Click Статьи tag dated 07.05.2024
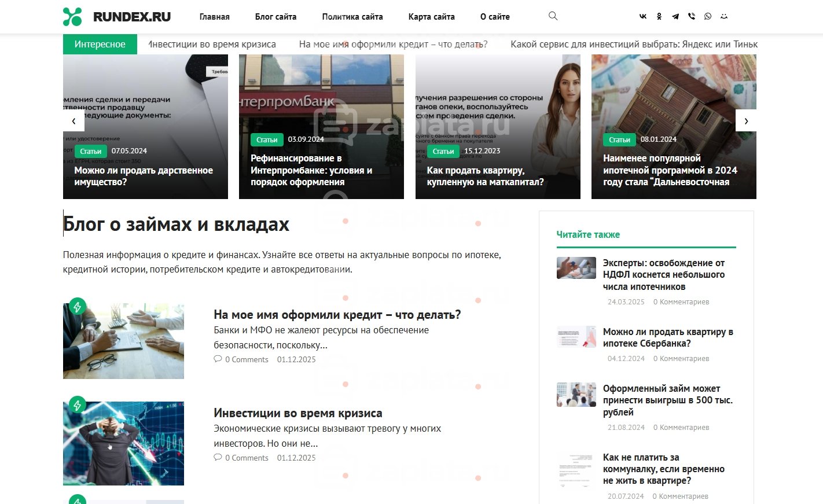 (x=91, y=152)
